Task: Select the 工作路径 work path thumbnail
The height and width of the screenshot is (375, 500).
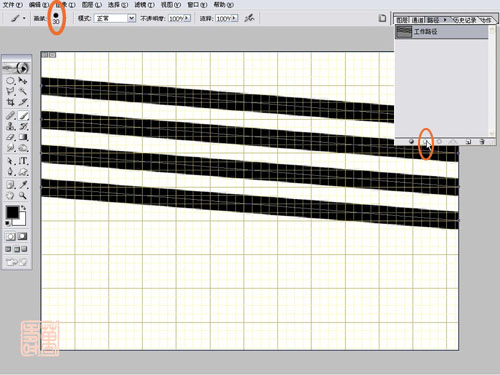Action: click(x=404, y=32)
